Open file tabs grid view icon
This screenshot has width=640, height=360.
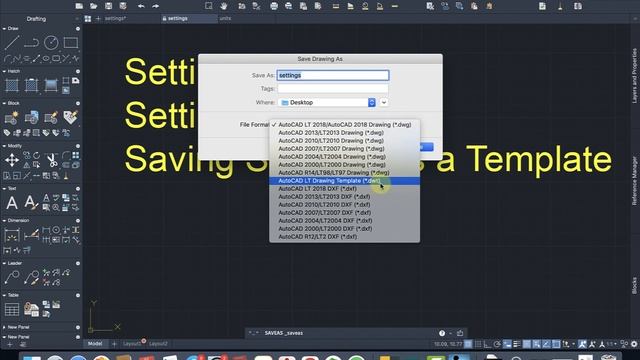coord(88,19)
